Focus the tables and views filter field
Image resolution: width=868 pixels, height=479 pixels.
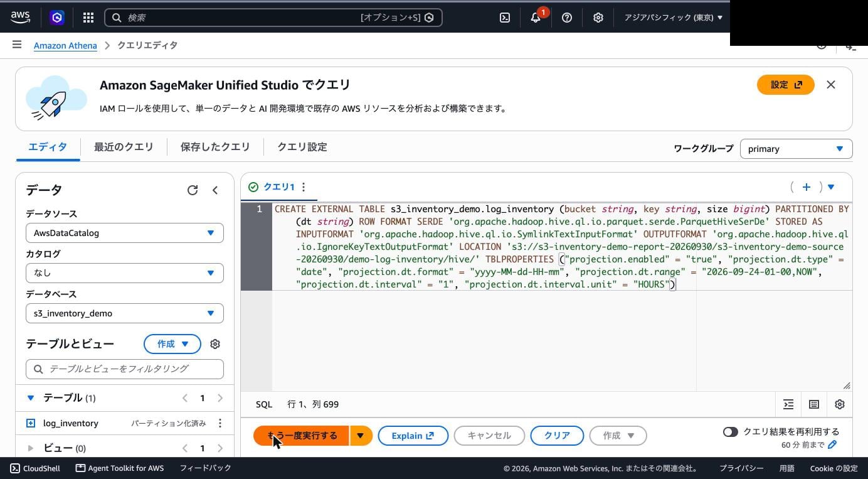(x=125, y=369)
